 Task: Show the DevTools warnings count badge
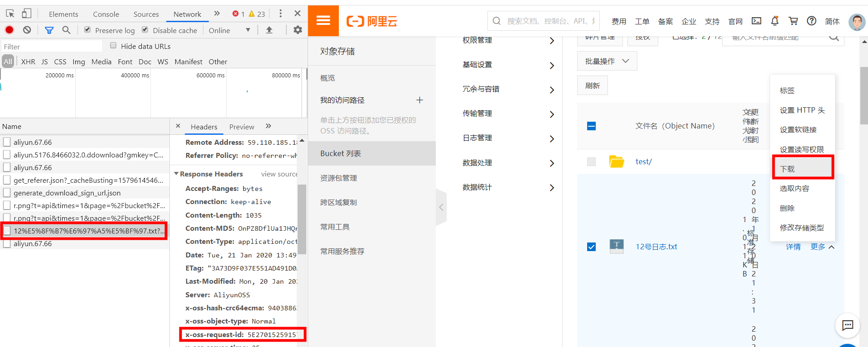(257, 14)
